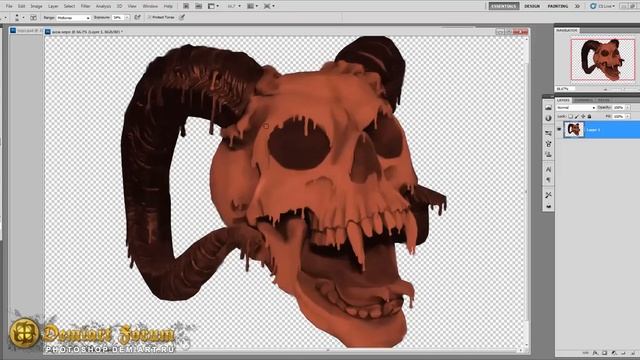Open the zoom level dropdown in application bar
Image resolution: width=640 pixels, height=360 pixels.
[x=234, y=6]
